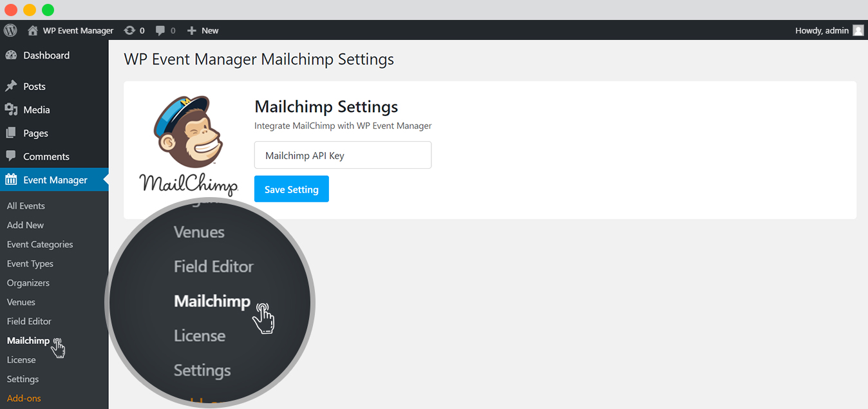Select Event Manager menu item
868x409 pixels.
tap(54, 180)
